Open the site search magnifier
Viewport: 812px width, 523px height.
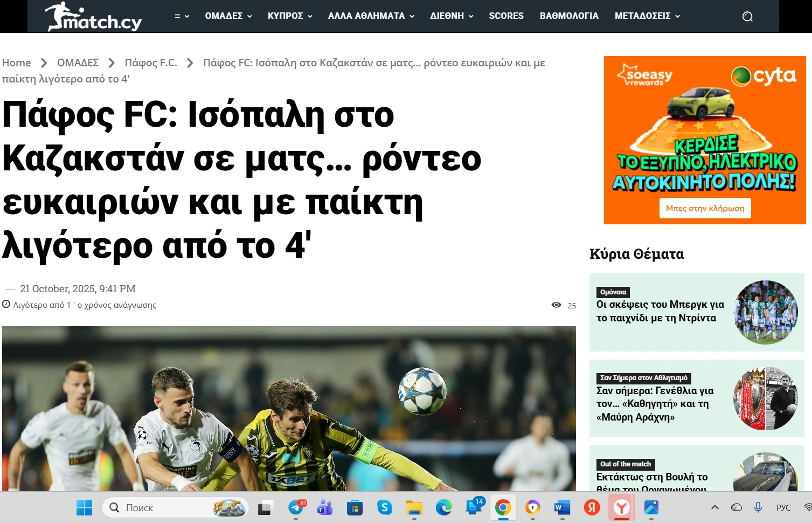[x=747, y=17]
